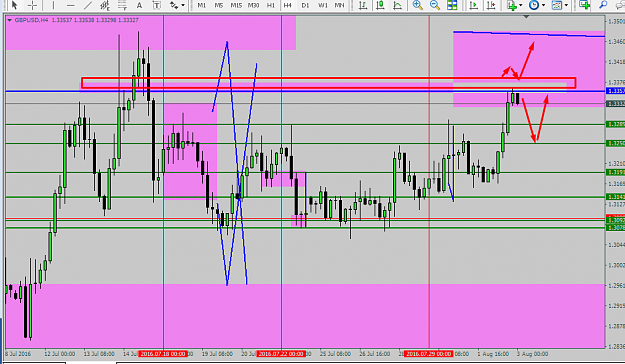Click the Arrows objects icon
Screen dimensions: 625x364
pos(174,5)
